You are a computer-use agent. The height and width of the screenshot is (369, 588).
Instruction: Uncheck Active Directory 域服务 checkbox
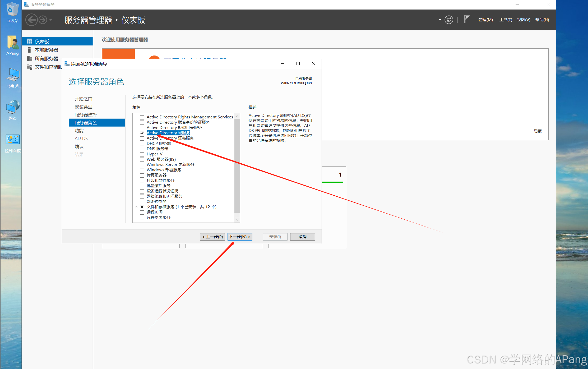142,133
